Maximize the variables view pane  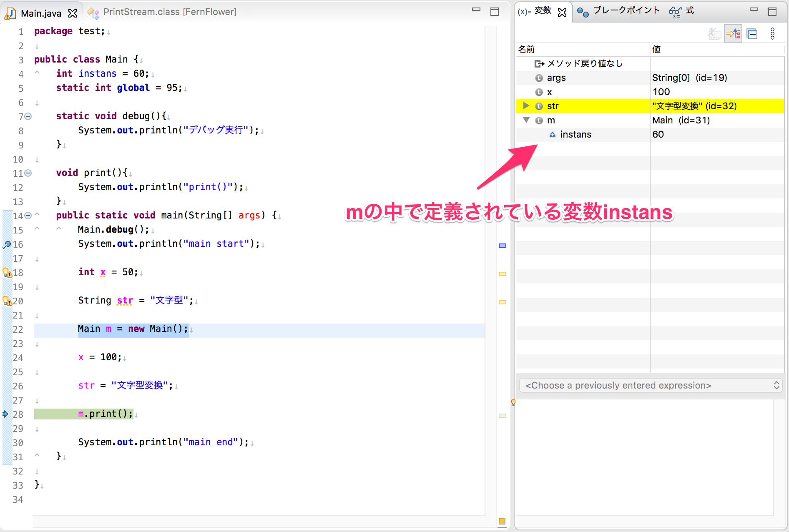coord(772,12)
